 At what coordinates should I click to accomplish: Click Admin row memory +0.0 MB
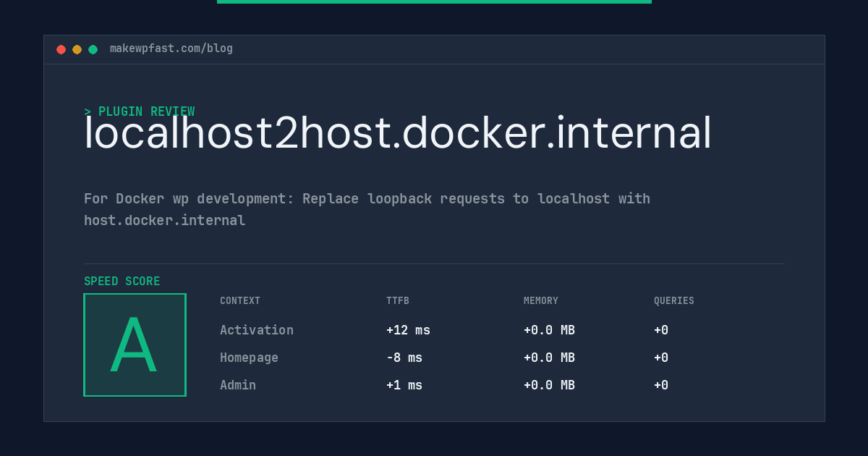pyautogui.click(x=549, y=385)
